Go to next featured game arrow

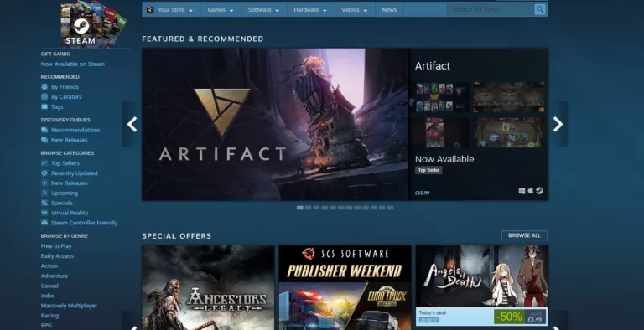[558, 124]
